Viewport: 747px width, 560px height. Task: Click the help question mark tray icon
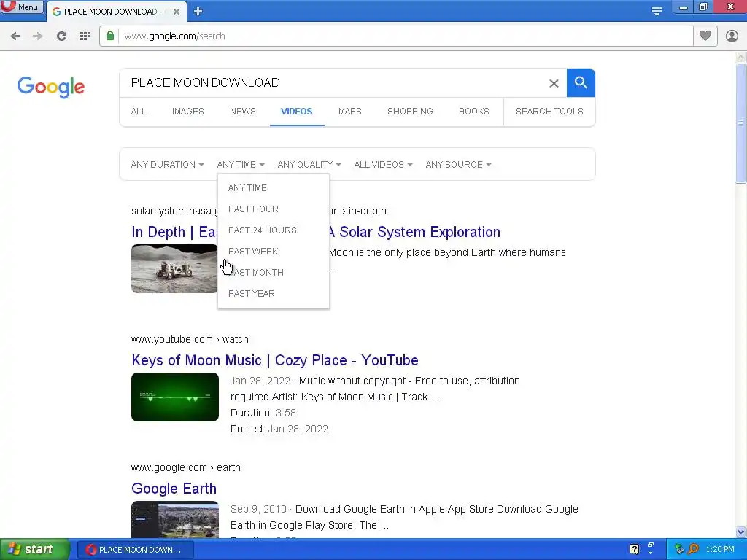[x=634, y=549]
